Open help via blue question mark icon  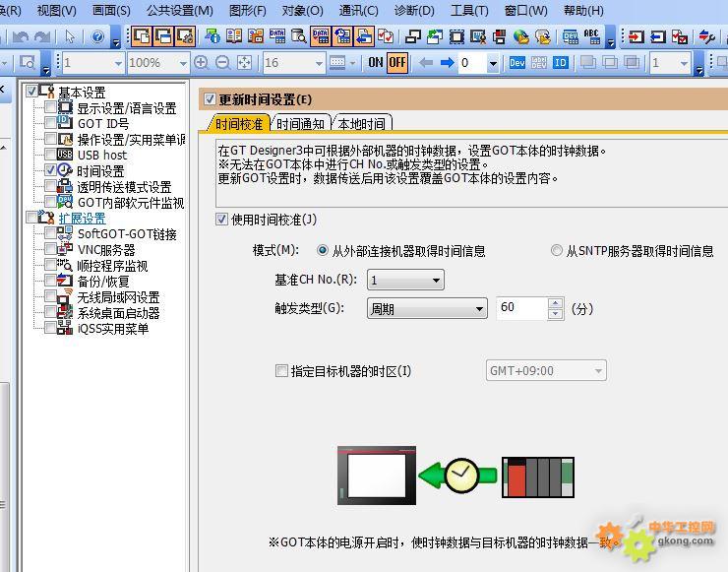[x=97, y=36]
